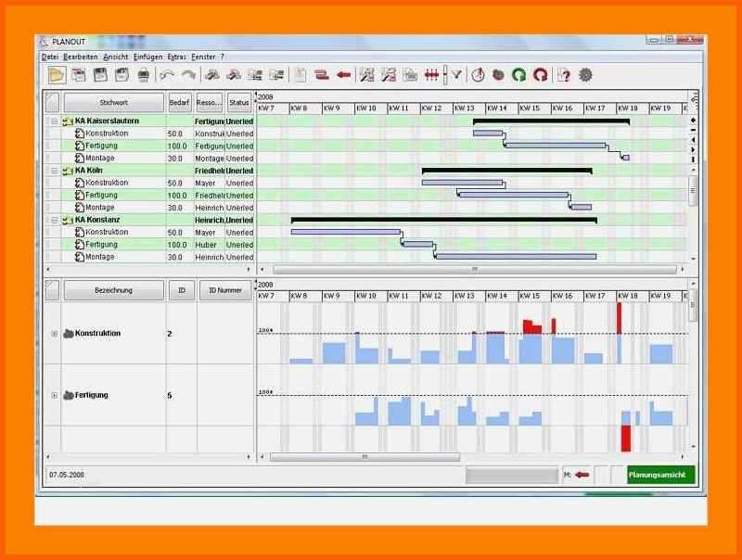
Task: Click the green circular refresh arrow icon
Action: 519,75
